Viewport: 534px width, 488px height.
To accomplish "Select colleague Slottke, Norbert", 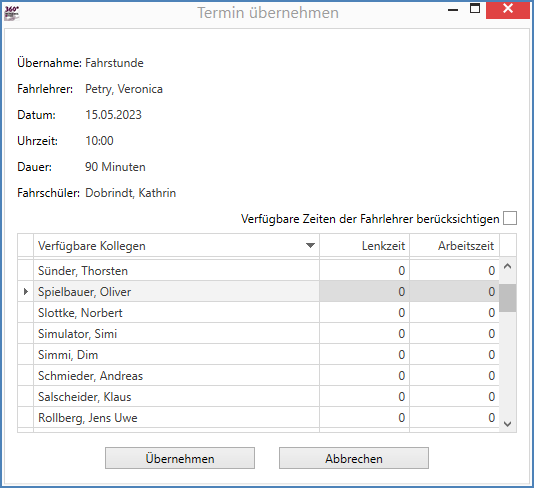I will pos(258,313).
